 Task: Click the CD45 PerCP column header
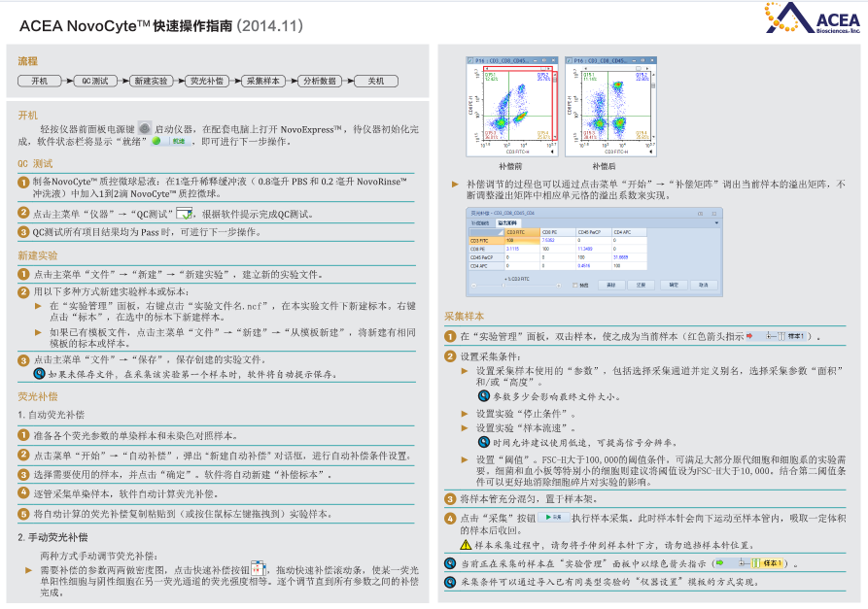pos(594,232)
